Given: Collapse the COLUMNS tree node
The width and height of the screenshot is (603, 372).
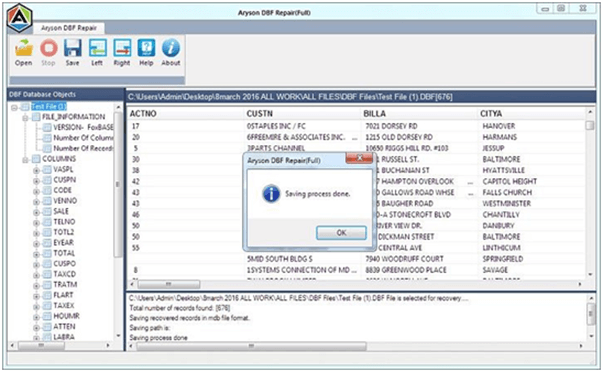Looking at the screenshot, I should [25, 159].
